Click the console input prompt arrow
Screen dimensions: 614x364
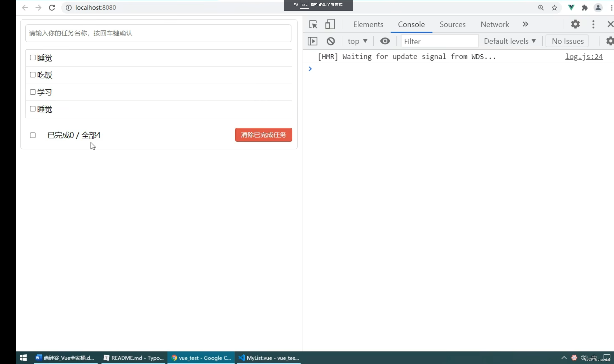(310, 69)
